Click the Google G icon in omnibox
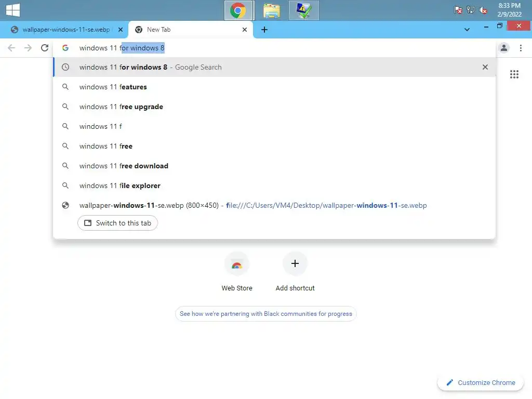532x399 pixels. pos(65,48)
